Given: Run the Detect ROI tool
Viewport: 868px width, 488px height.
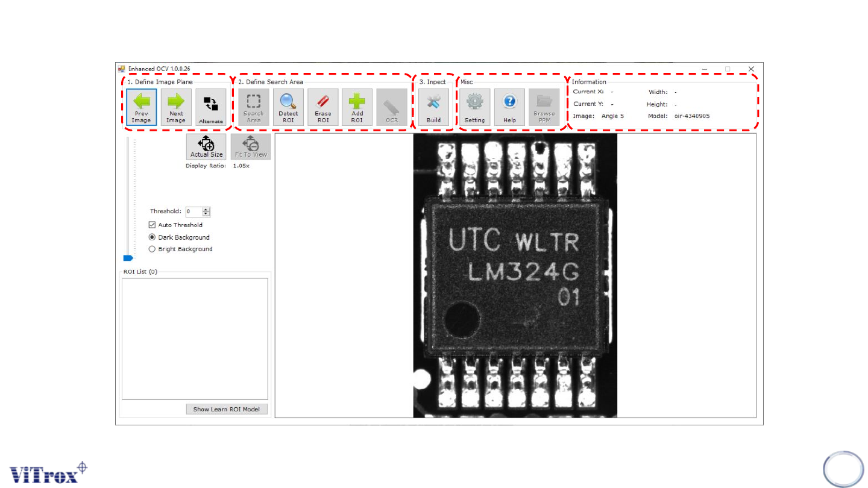Looking at the screenshot, I should [288, 107].
